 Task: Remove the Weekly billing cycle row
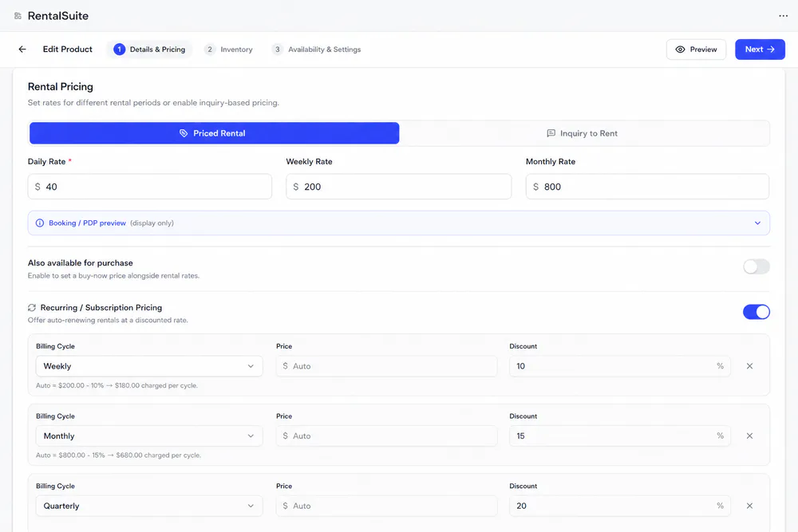point(749,366)
